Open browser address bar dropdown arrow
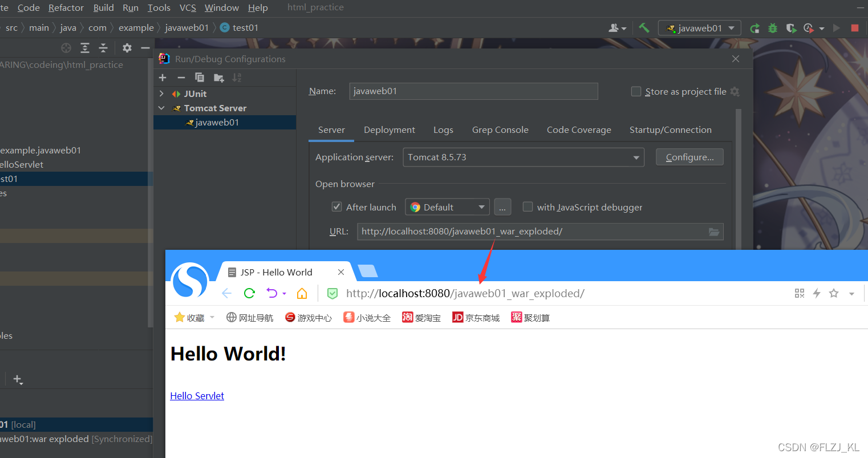The width and height of the screenshot is (868, 458). click(x=851, y=294)
